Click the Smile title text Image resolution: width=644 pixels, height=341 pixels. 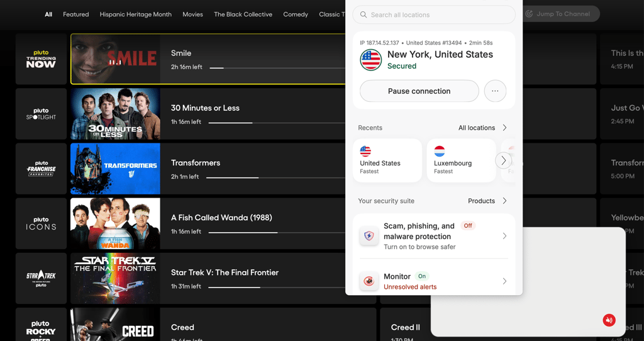[x=181, y=53]
